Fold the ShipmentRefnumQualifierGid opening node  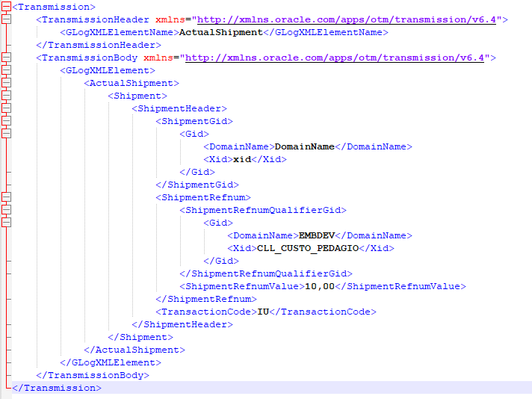tap(7, 210)
